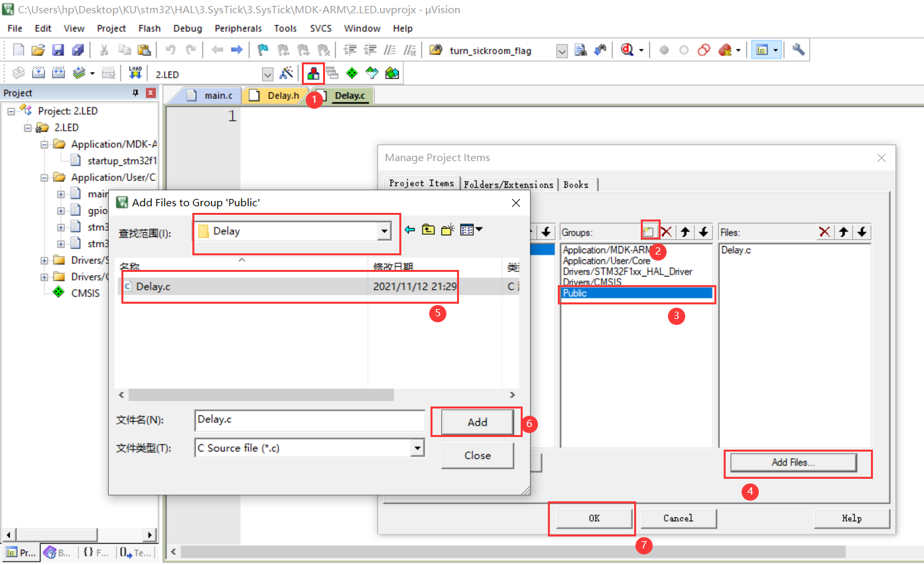Click Cancel in Manage Project Items
Screen dimensions: 924x565
point(679,519)
